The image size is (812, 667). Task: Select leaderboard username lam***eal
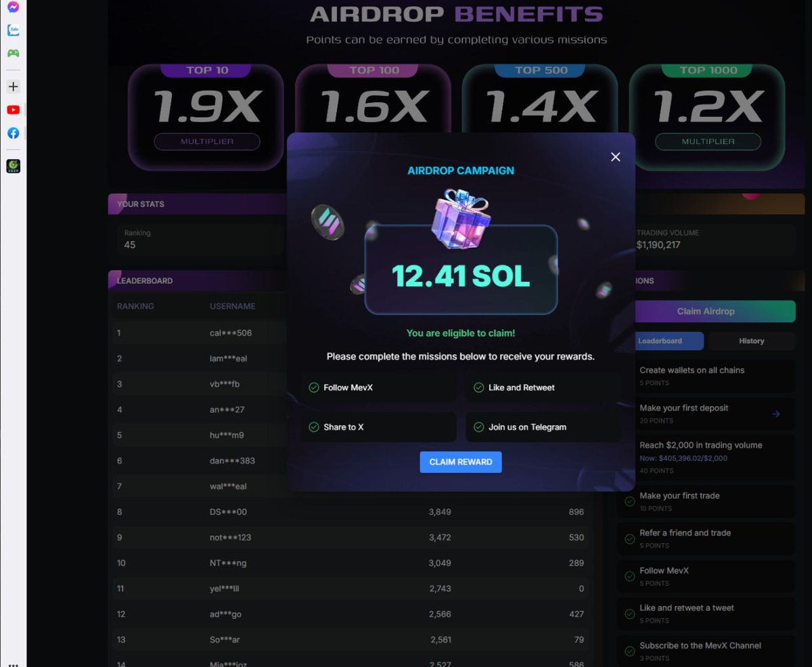[x=229, y=358]
